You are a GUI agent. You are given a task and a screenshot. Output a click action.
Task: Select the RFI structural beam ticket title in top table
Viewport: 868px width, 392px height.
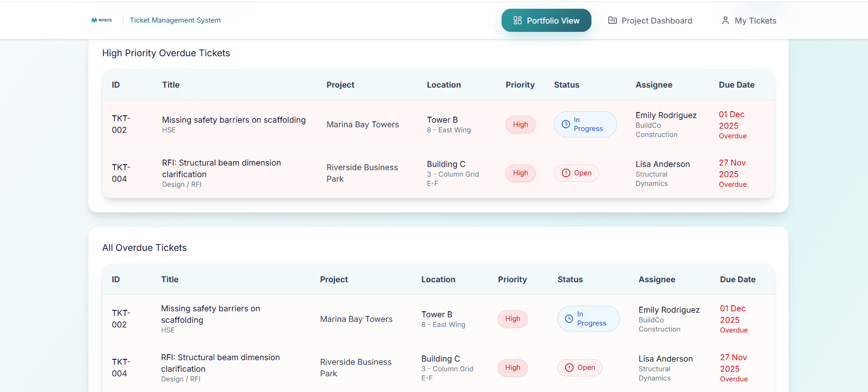(221, 168)
